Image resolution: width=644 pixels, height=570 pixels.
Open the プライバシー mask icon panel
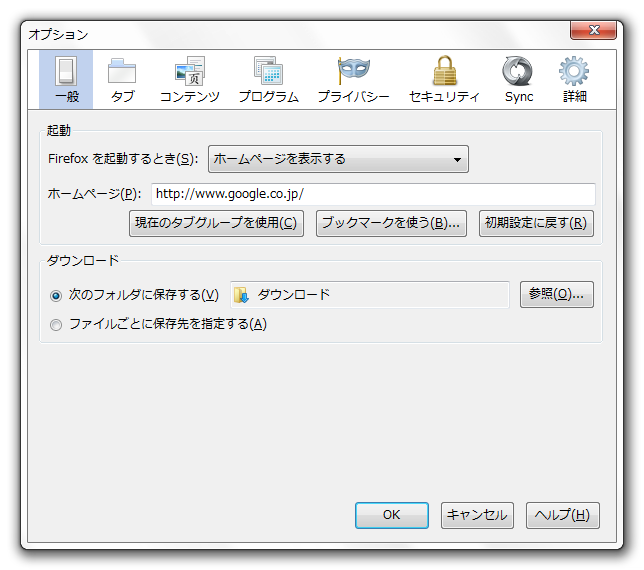(353, 79)
